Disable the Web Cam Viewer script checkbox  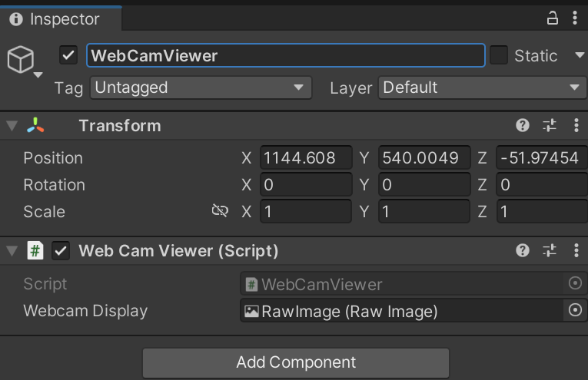tap(61, 251)
